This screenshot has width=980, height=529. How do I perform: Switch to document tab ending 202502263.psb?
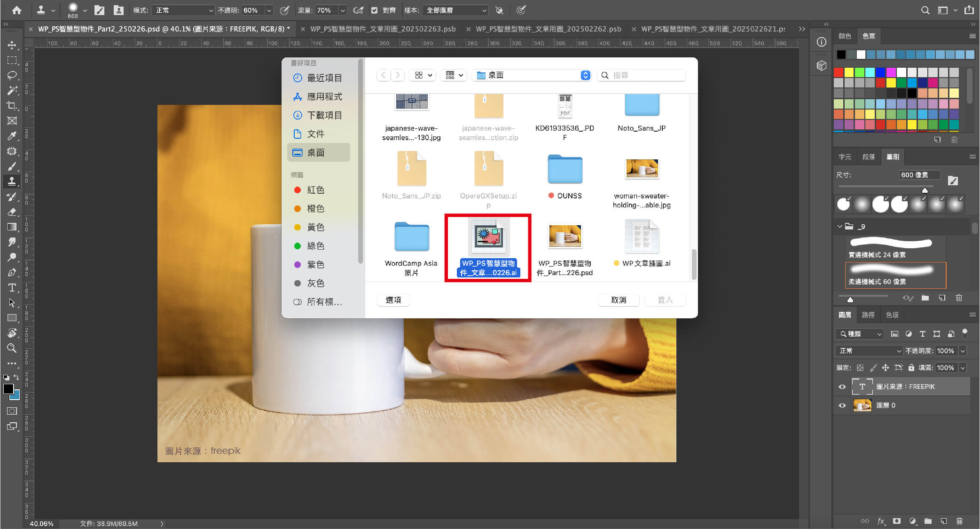tap(383, 29)
